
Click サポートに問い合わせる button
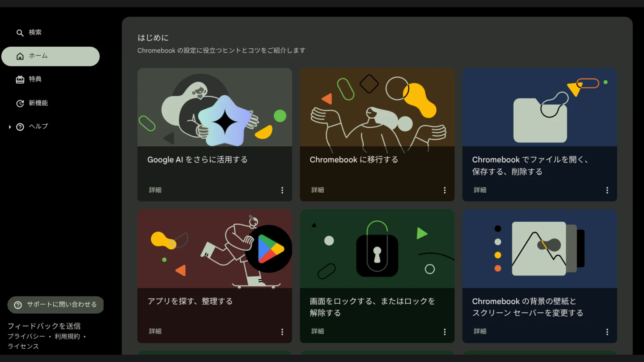[56, 305]
